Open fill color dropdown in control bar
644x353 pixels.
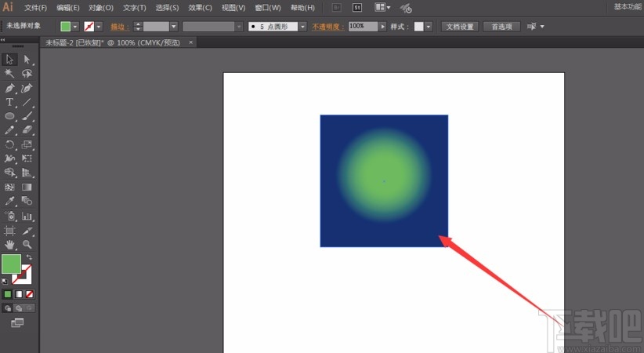75,27
